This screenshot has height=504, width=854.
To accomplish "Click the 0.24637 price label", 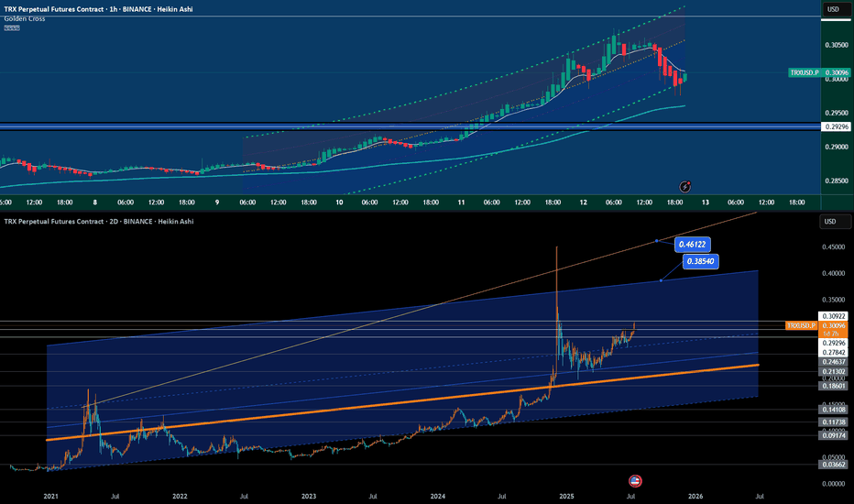I will click(x=833, y=362).
